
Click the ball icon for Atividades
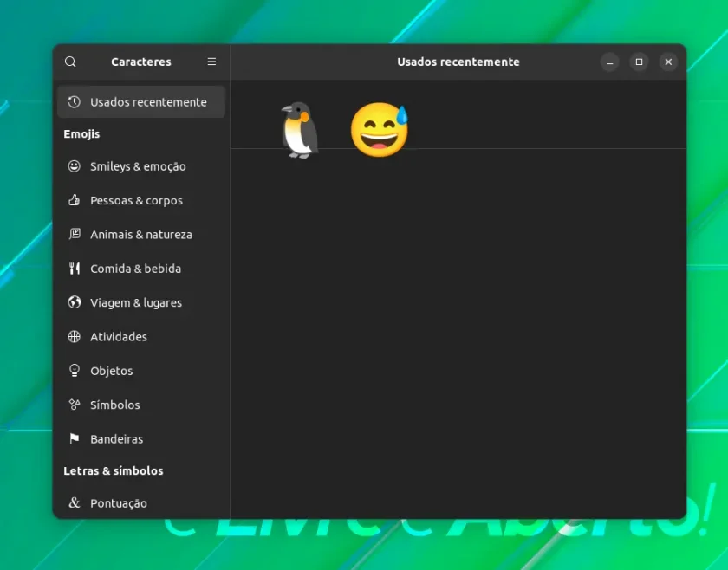click(x=75, y=336)
